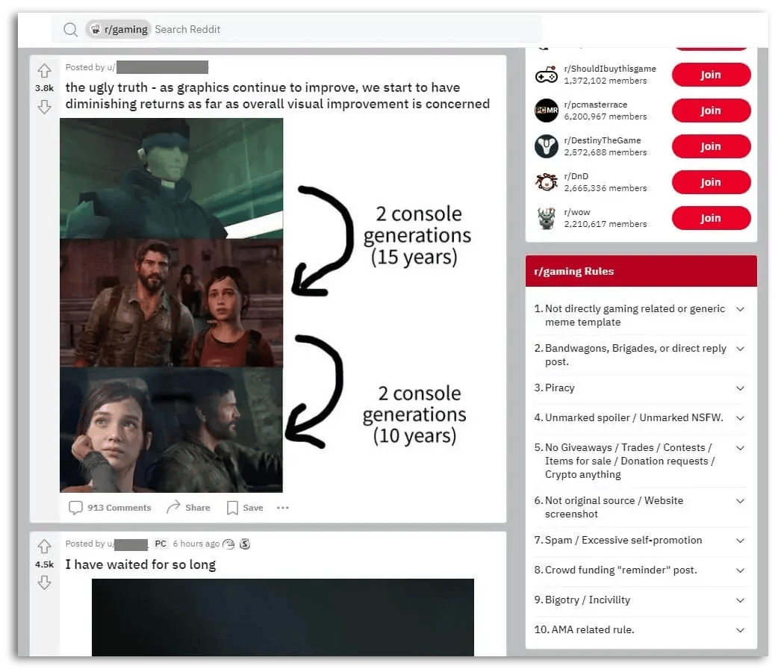Click the magnifying glass search icon
The height and width of the screenshot is (672, 784).
[70, 29]
